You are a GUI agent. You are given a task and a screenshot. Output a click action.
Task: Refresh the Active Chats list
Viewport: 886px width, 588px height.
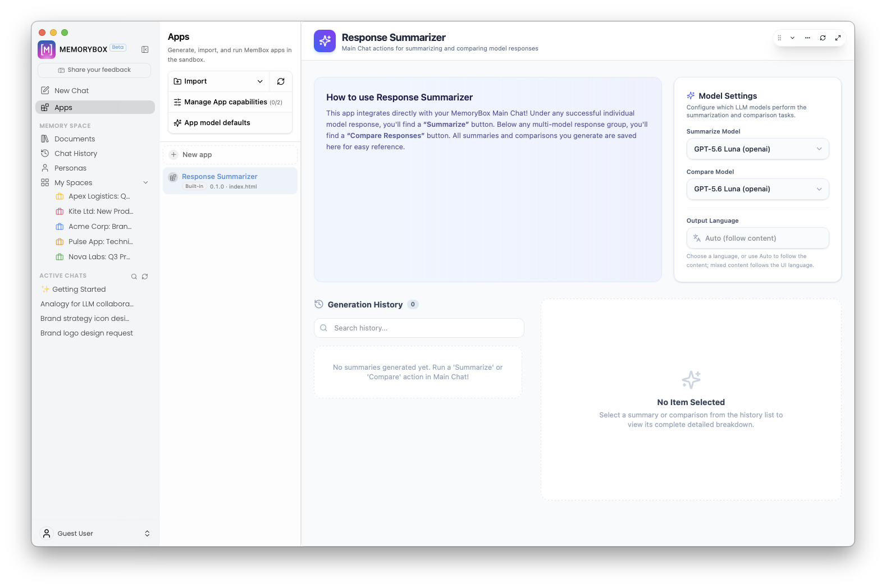(145, 277)
